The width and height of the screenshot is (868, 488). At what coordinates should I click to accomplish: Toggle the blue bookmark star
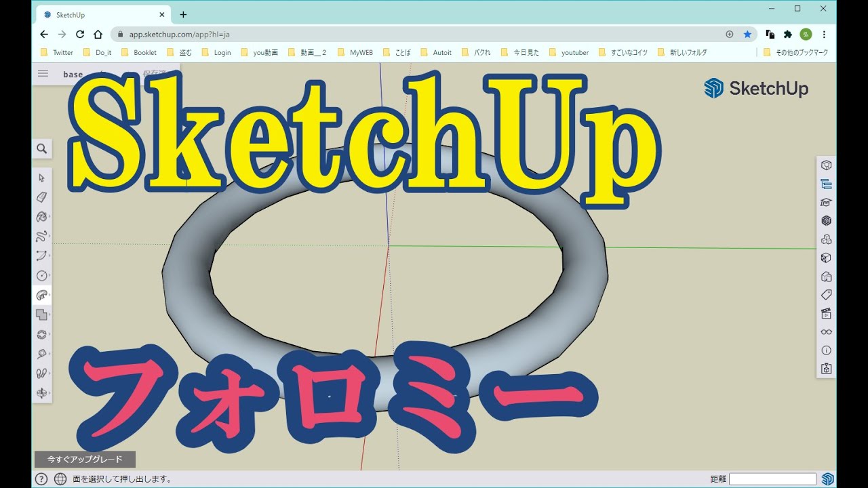tap(747, 34)
